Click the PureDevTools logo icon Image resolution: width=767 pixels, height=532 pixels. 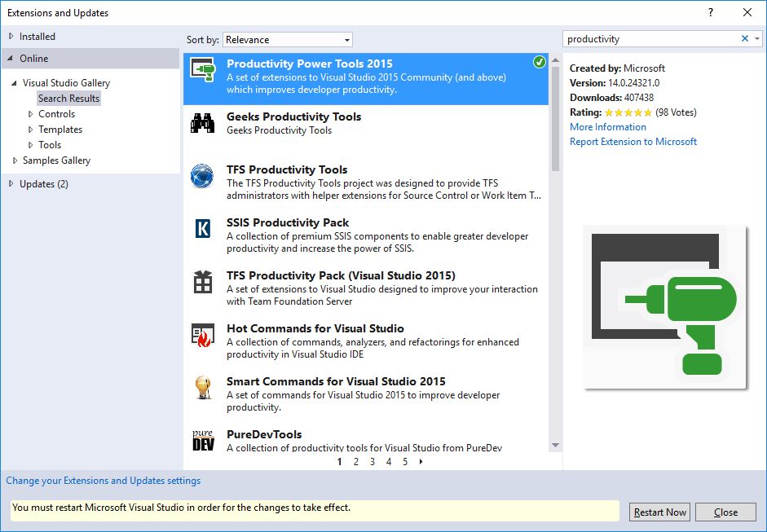tap(203, 440)
